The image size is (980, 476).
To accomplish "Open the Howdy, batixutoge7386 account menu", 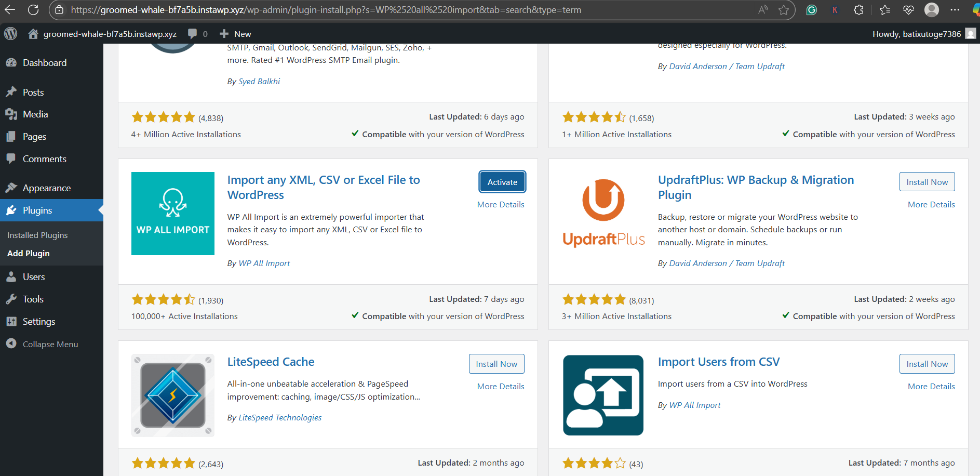I will 924,34.
